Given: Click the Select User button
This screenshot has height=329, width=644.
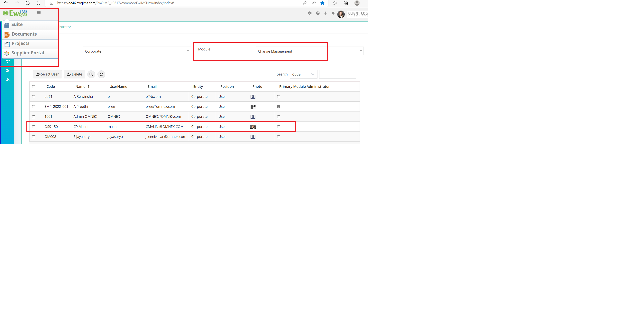Looking at the screenshot, I should click(x=47, y=74).
